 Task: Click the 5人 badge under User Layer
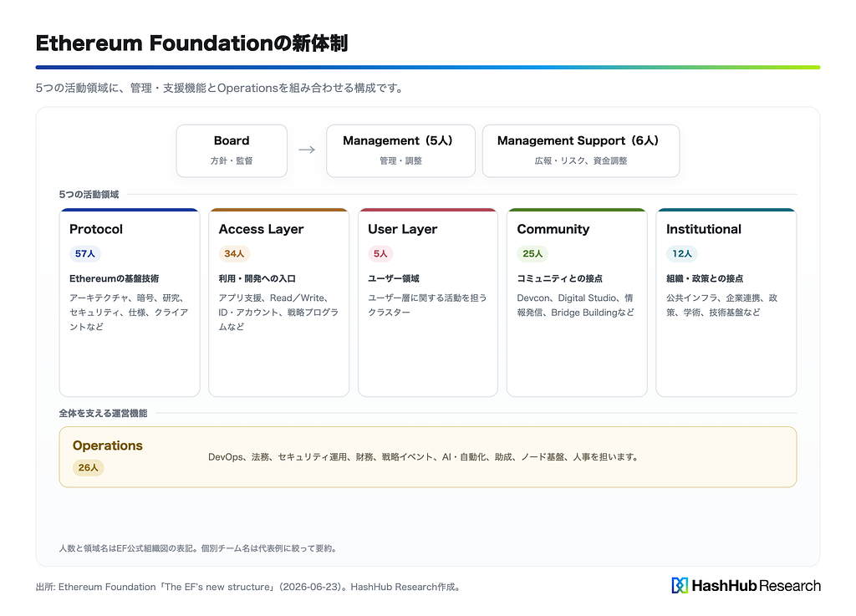click(x=380, y=254)
